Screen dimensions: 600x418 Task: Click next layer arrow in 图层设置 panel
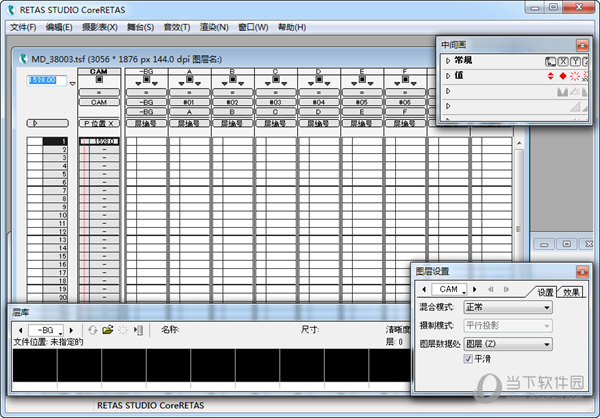[475, 289]
